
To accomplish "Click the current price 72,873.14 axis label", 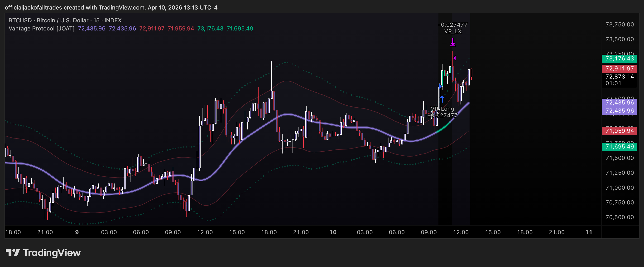I will (620, 77).
